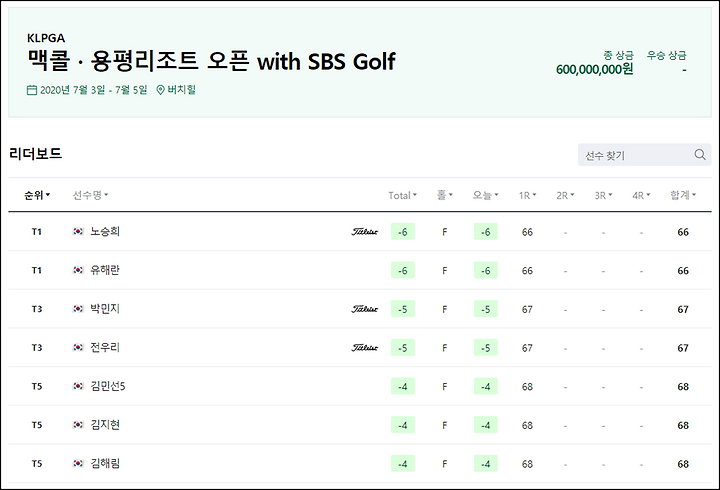Click the T5 rank in 김민선5 row
Screen dimensions: 720x490
click(37, 386)
